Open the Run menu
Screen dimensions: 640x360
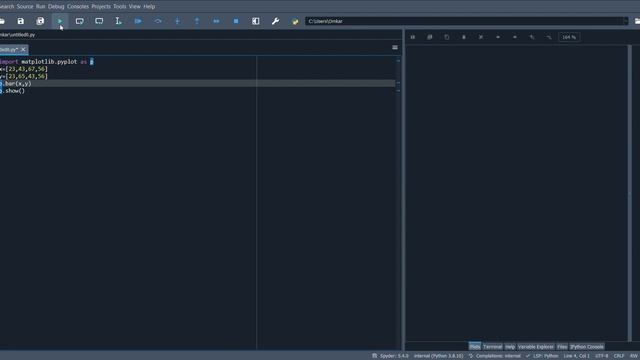(40, 7)
